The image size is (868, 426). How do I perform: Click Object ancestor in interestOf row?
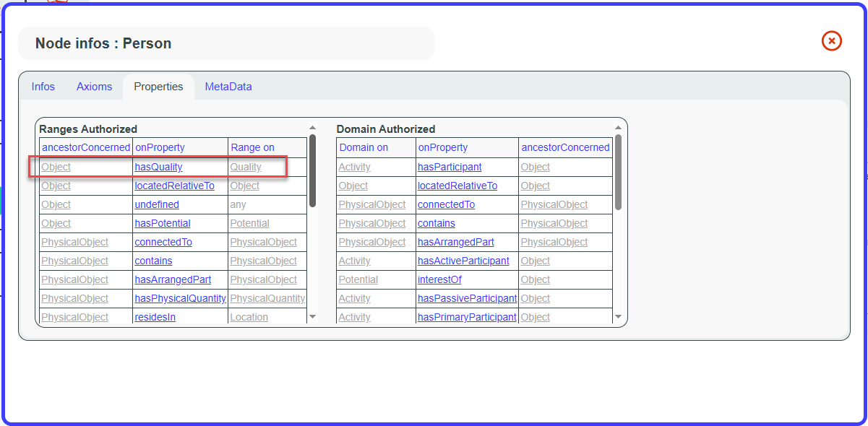coord(536,279)
